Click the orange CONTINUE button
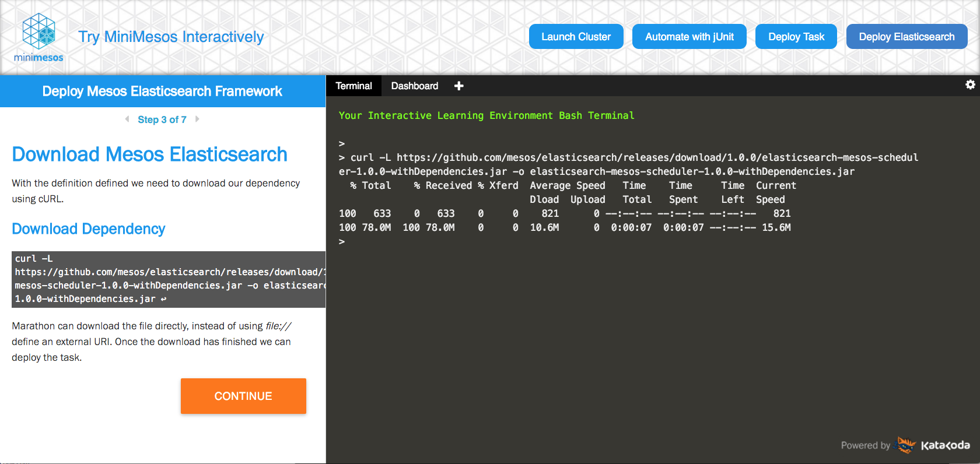 coord(243,396)
